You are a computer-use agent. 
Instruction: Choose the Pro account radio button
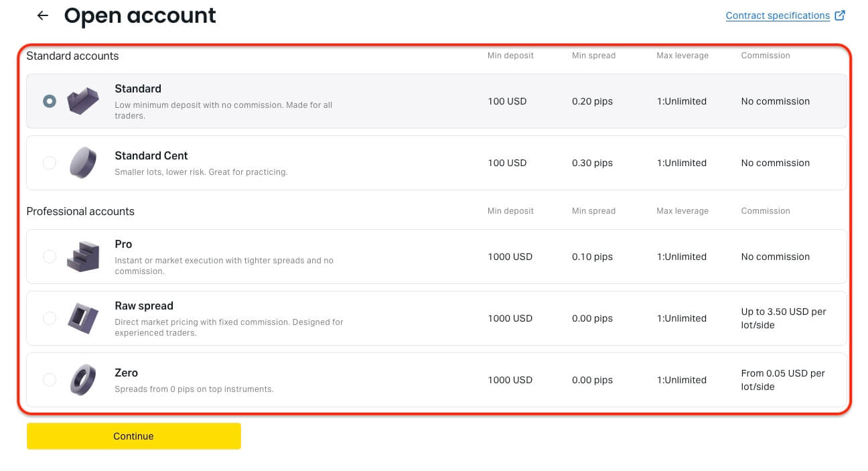(50, 257)
